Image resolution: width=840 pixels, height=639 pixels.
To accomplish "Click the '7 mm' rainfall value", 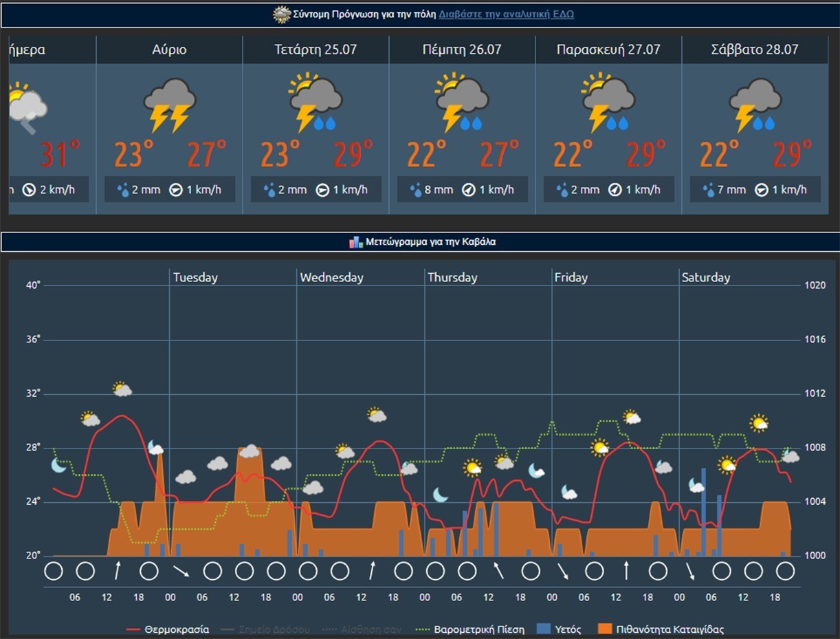I will [x=732, y=190].
